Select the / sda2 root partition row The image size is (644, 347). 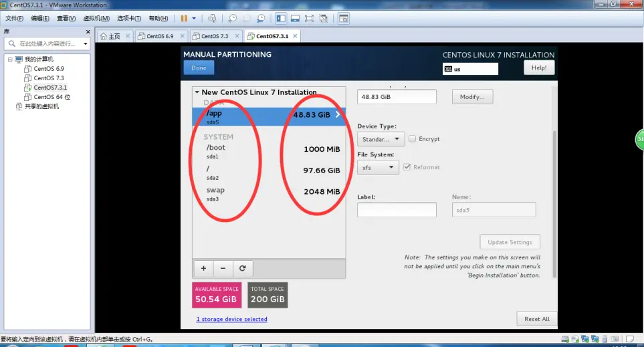(x=269, y=172)
